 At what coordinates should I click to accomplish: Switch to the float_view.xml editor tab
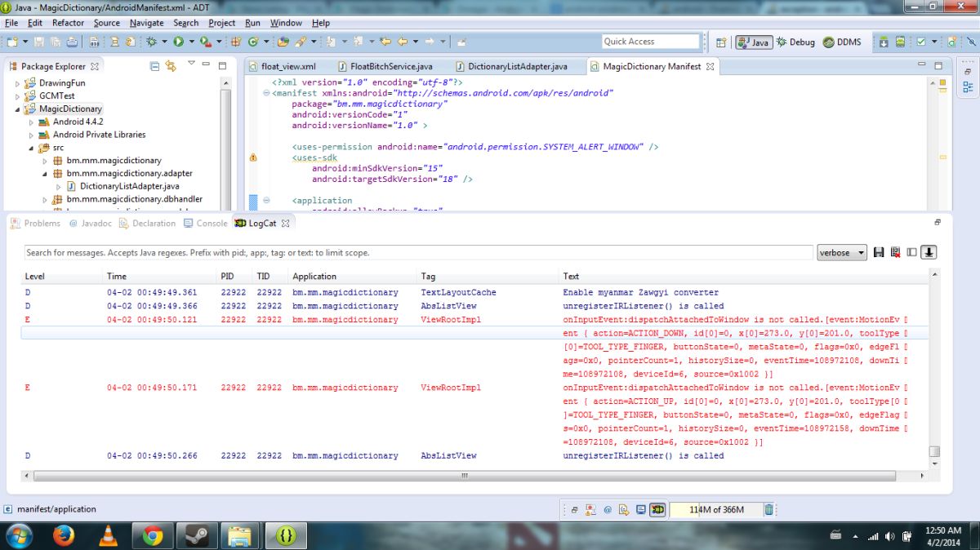pyautogui.click(x=281, y=67)
